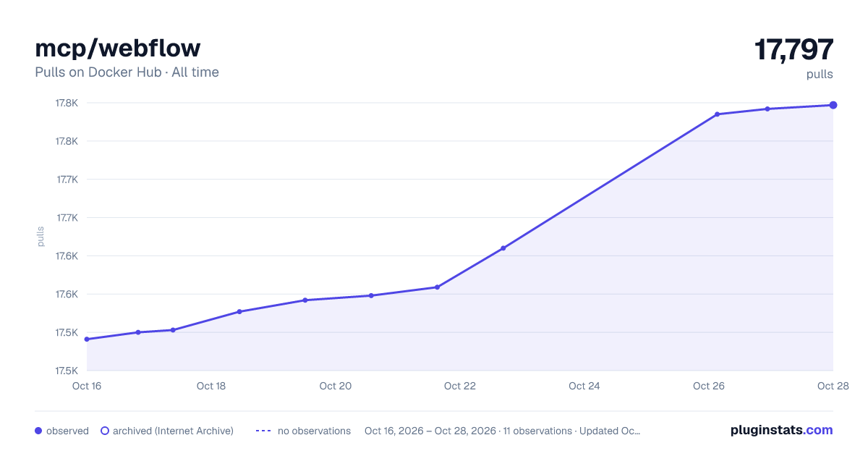
Task: Click the Oct 20 x-axis label
Action: pos(336,386)
